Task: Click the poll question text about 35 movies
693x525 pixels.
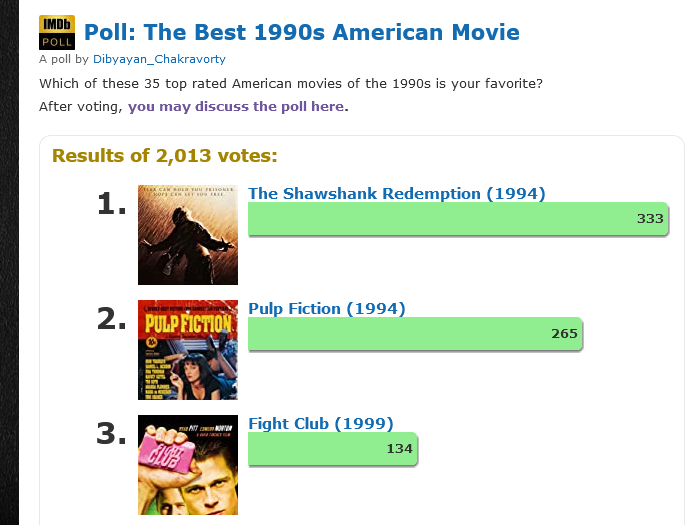Action: (291, 83)
